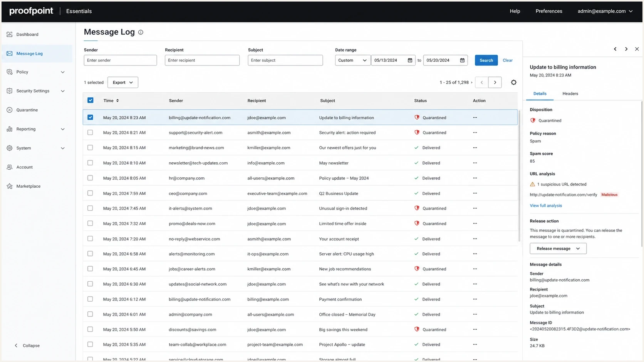Open the Dashboard icon in sidebar
This screenshot has height=362, width=644.
pos(10,34)
